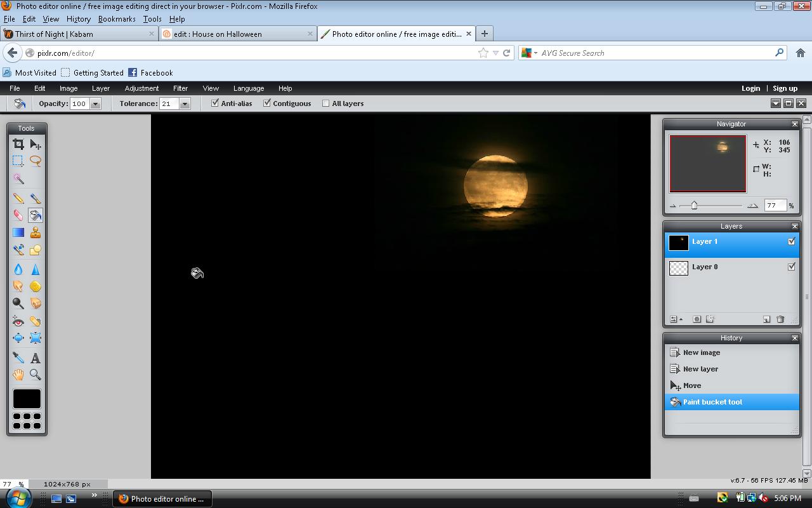Select the Clone Stamp tool
This screenshot has height=508, width=812.
click(36, 233)
